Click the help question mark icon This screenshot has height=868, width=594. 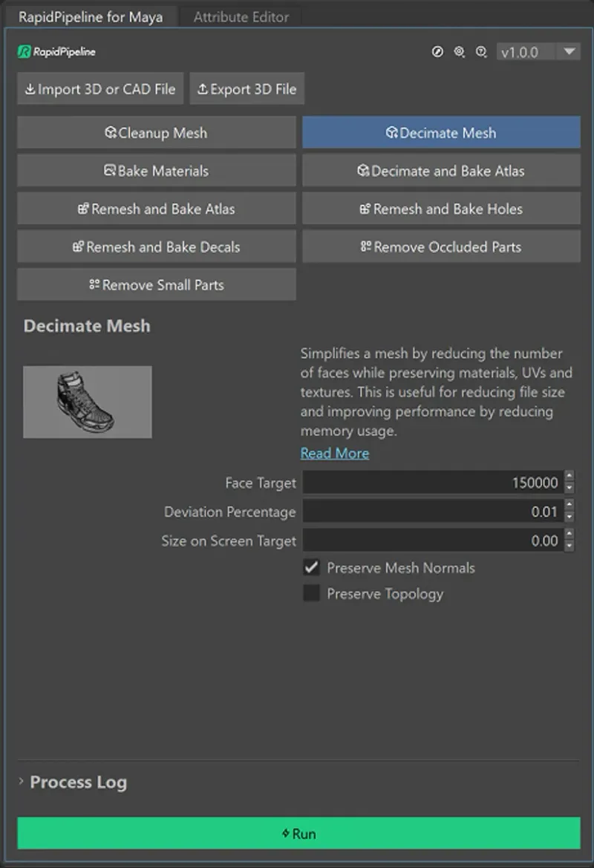[x=480, y=52]
